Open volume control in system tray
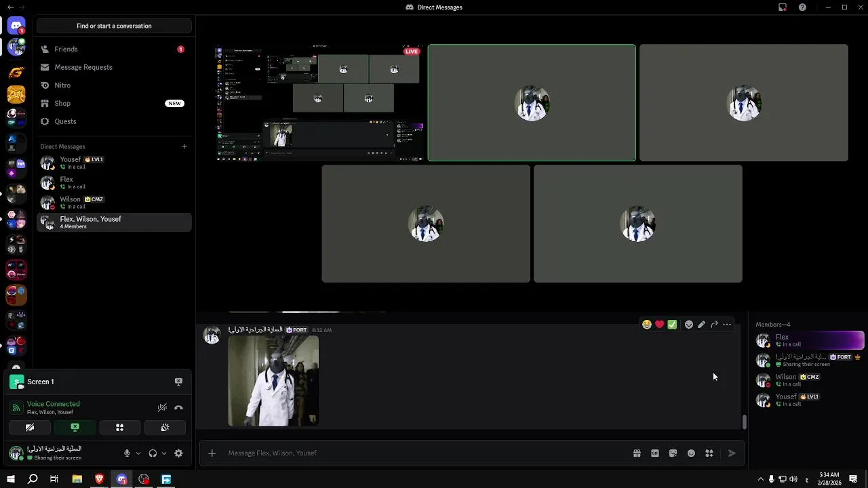The height and width of the screenshot is (488, 868). click(793, 479)
